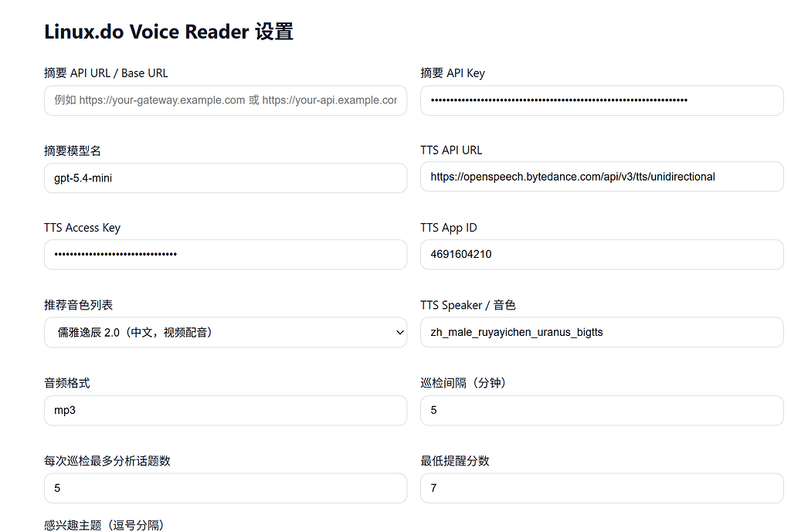Click the 最低提醒分数 input field
Viewport: 791px width, 532px height.
tap(602, 488)
